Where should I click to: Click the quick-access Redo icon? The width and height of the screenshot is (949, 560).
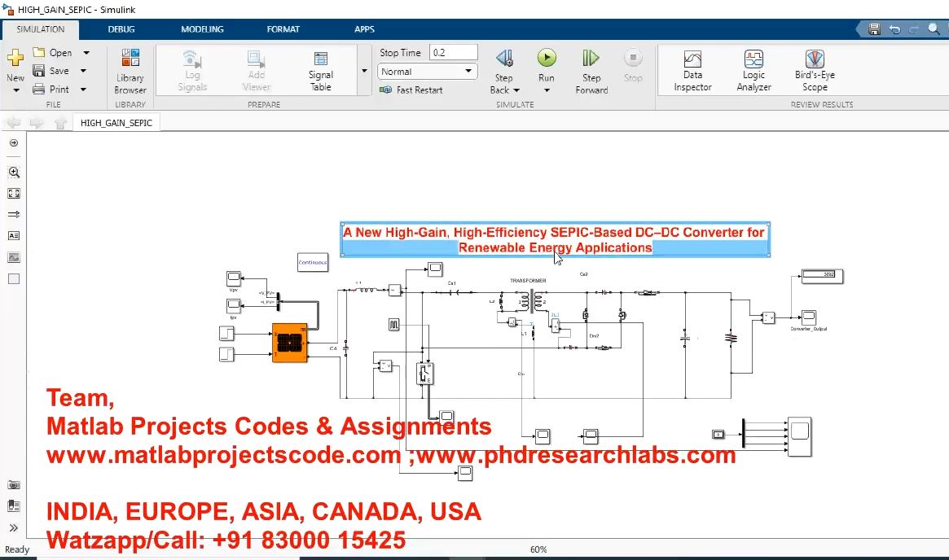pyautogui.click(x=914, y=29)
